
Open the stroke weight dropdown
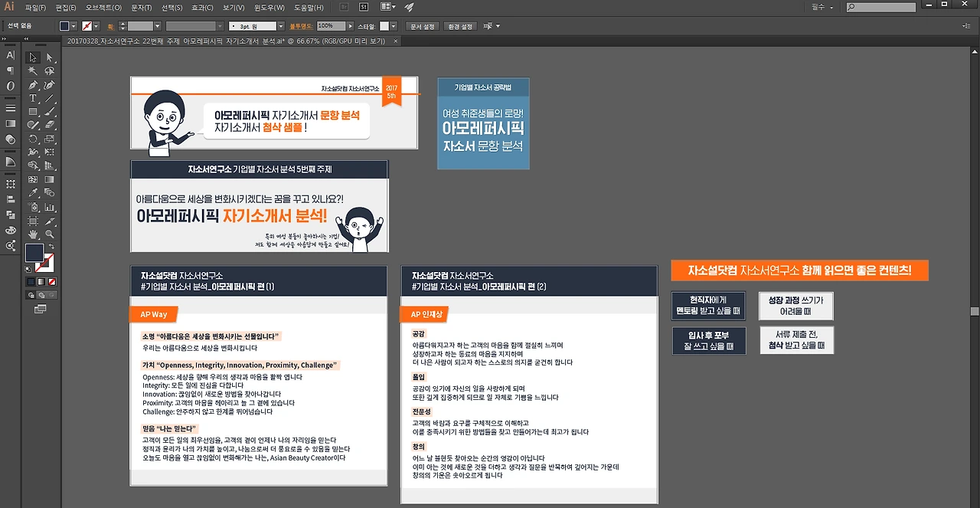158,26
